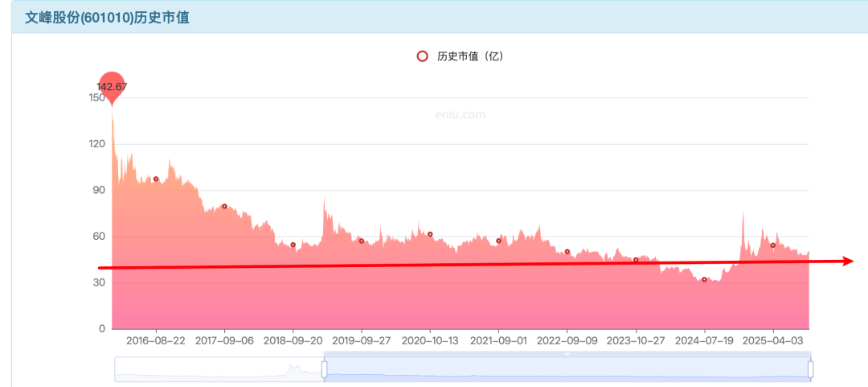Image resolution: width=868 pixels, height=387 pixels.
Task: Click the data point above 2020-10-13
Action: (x=430, y=234)
